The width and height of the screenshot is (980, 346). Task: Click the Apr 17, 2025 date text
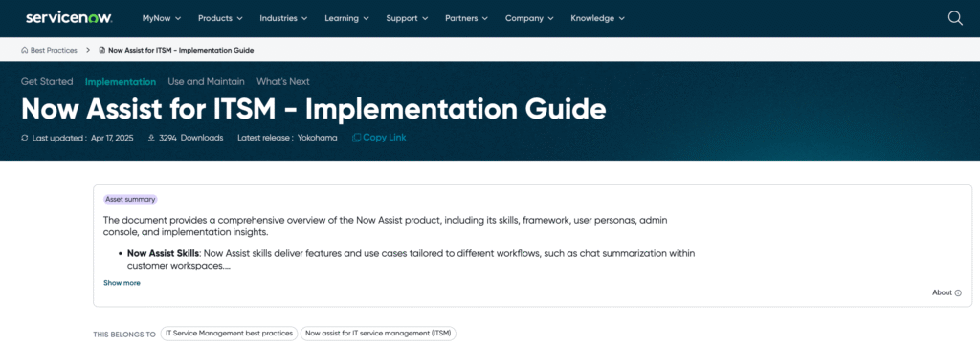[112, 138]
